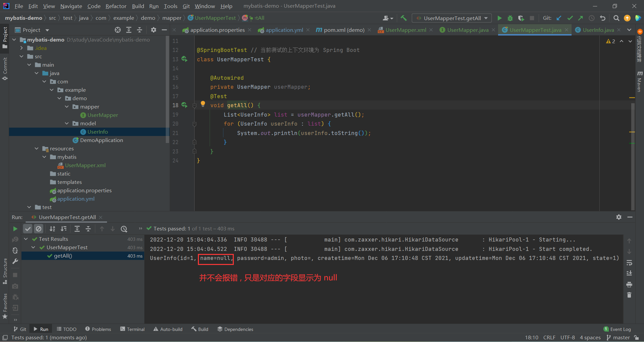Screen dimensions: 644x342
Task: Open Run panel settings gear
Action: pos(619,217)
